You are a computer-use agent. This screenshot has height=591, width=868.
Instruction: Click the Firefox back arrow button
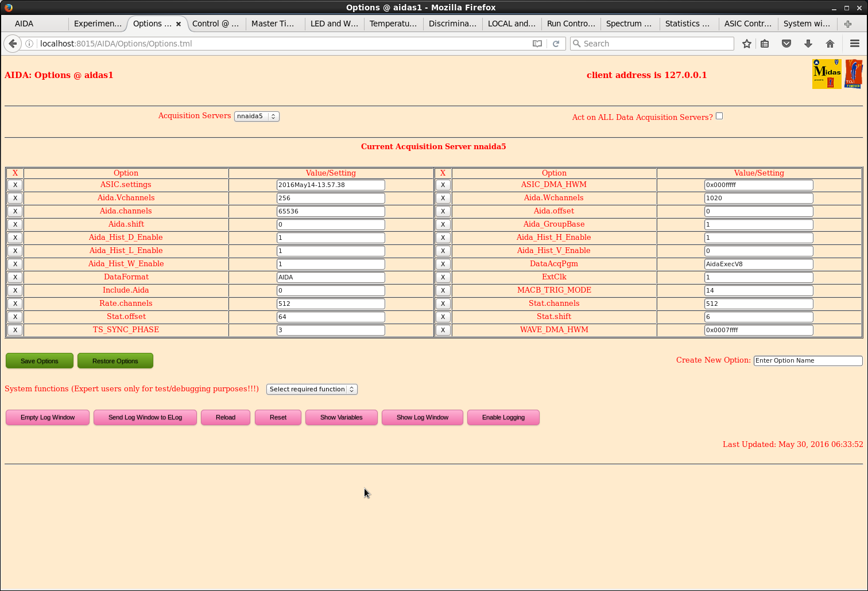(13, 44)
